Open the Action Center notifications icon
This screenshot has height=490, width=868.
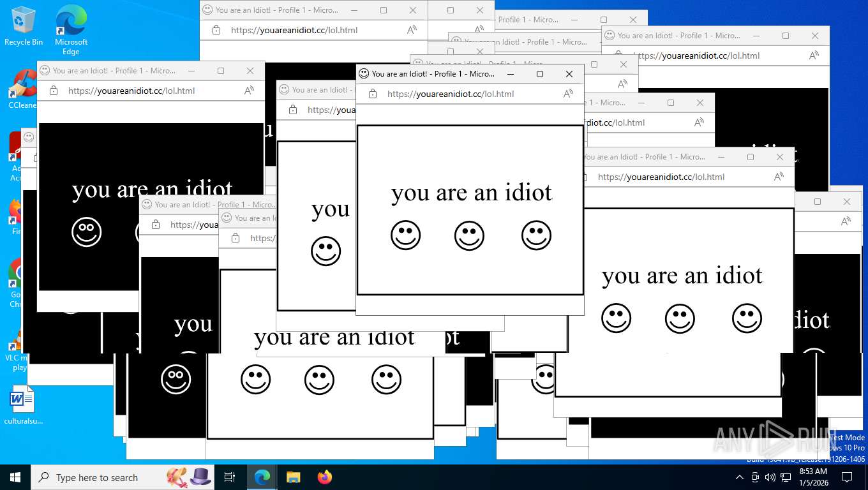click(847, 477)
